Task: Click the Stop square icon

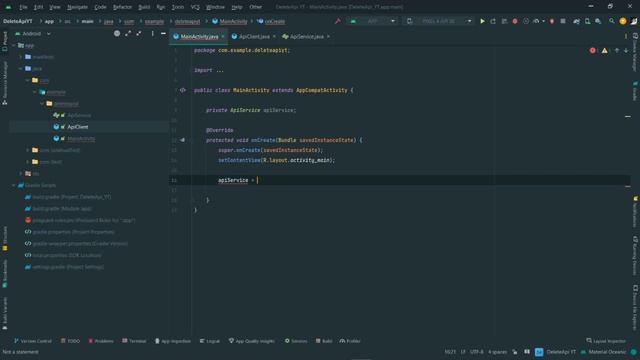Action: point(563,21)
